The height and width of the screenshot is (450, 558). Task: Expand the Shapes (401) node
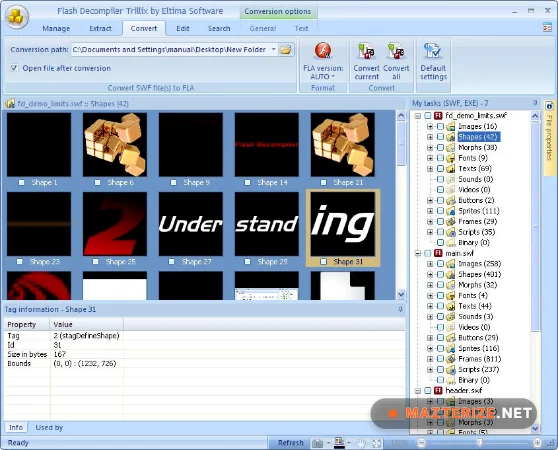tap(430, 274)
